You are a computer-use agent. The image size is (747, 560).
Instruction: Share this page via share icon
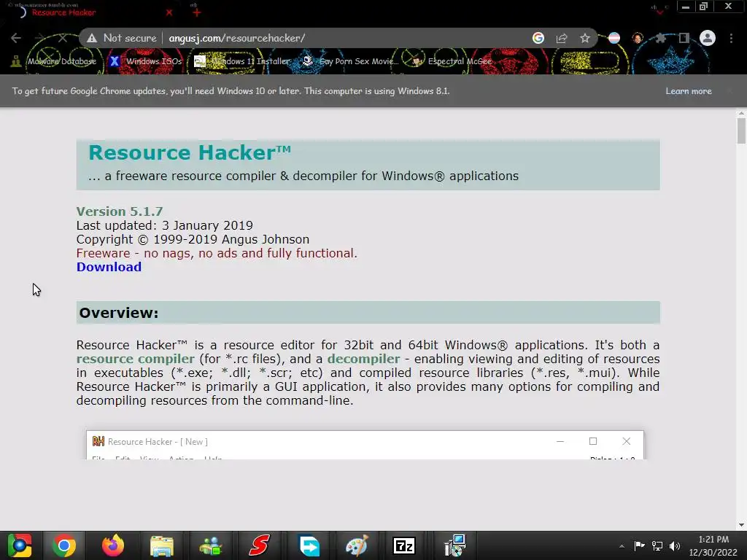click(562, 38)
